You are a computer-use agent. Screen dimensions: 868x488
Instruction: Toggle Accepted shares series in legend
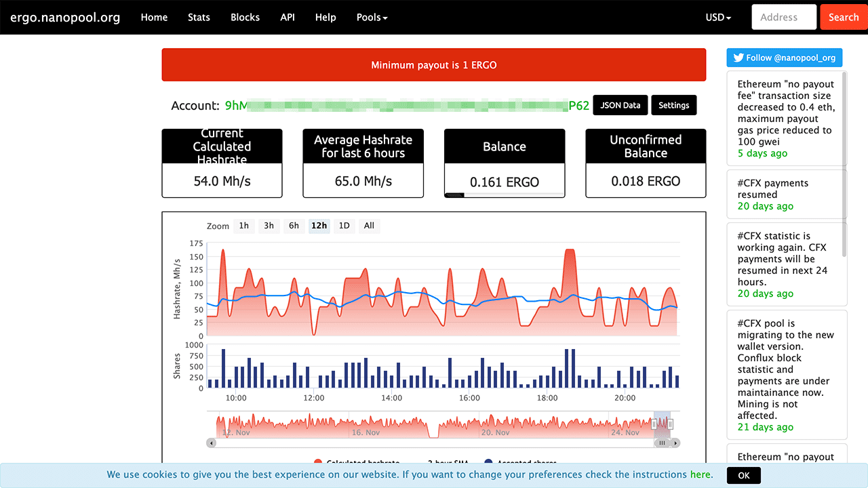[526, 462]
